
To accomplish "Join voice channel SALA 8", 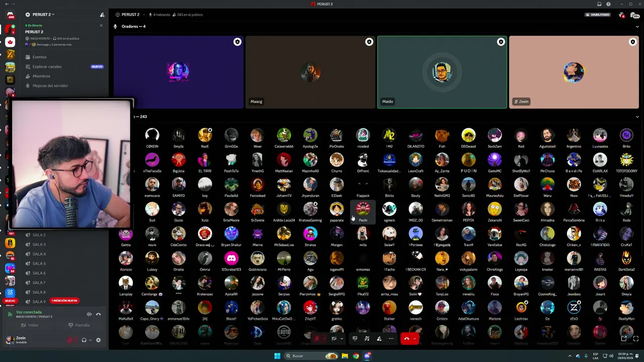I will [x=39, y=292].
